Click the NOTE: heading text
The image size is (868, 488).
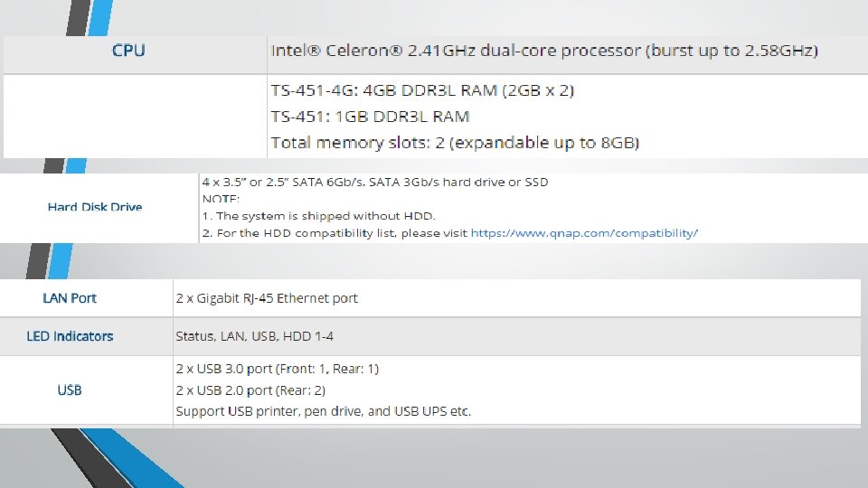pyautogui.click(x=221, y=199)
